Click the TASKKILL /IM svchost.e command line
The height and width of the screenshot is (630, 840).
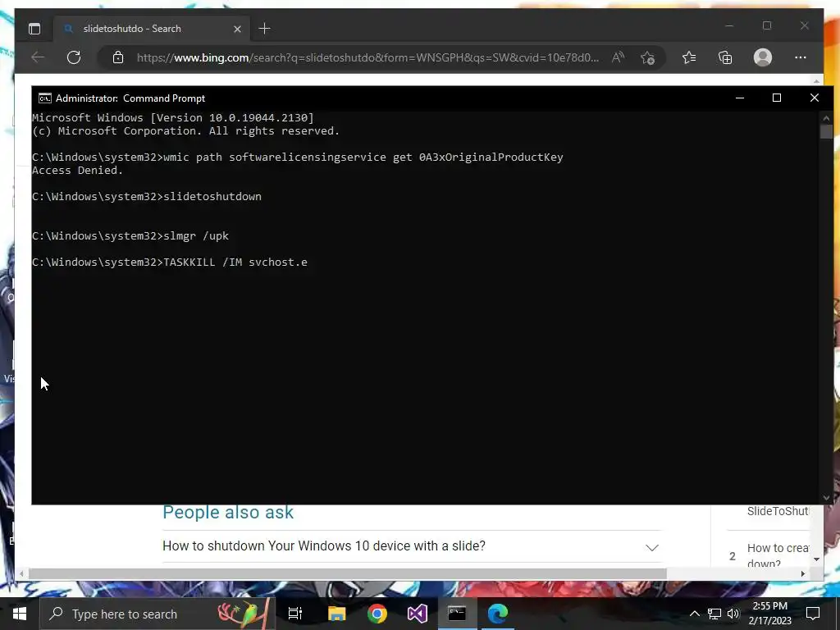coord(170,262)
